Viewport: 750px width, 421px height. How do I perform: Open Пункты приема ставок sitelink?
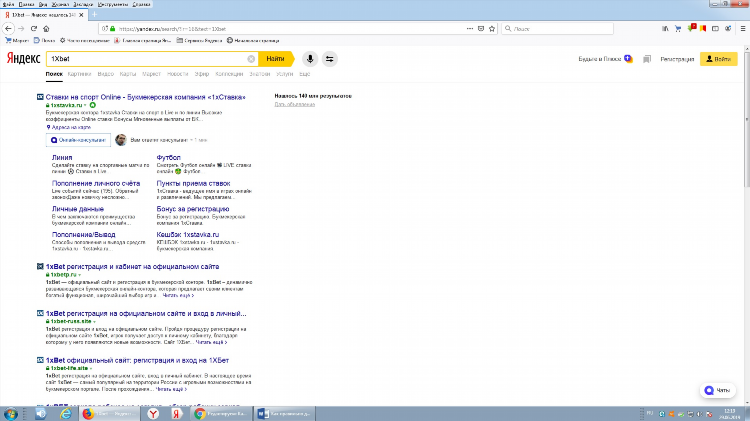(x=193, y=183)
